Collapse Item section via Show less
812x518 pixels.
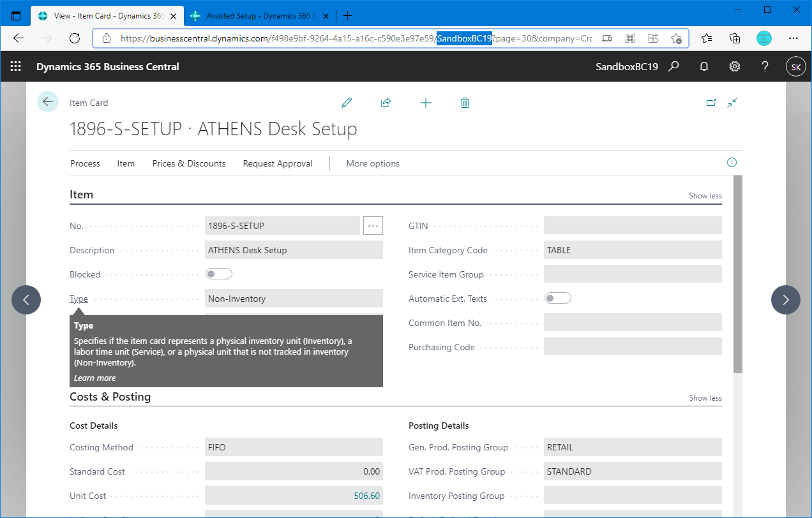pos(705,195)
